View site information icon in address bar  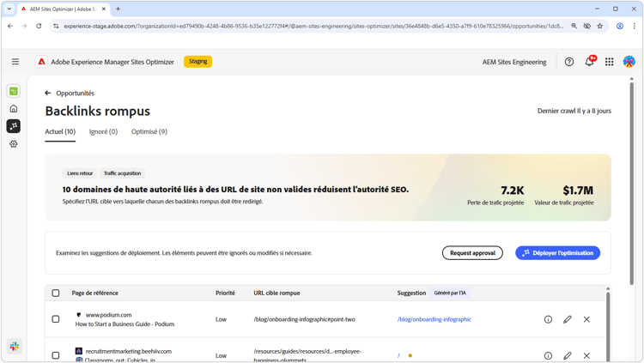[x=56, y=26]
